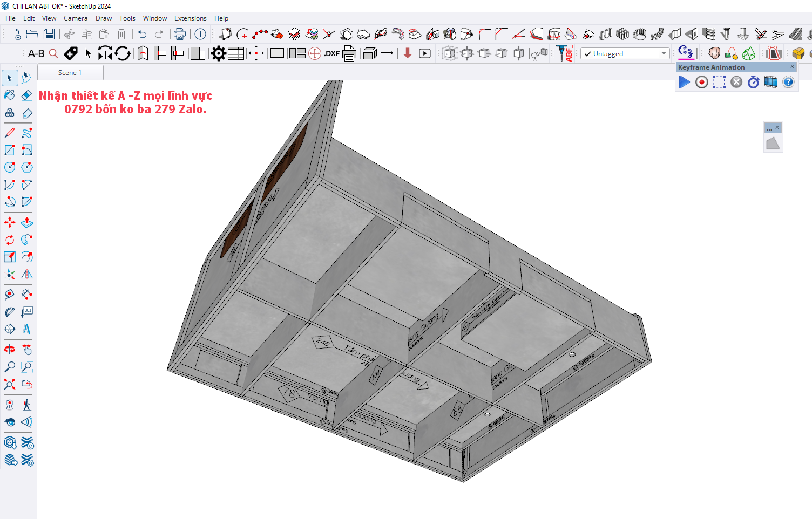Open the Extensions menu
This screenshot has height=519, width=812.
click(190, 18)
